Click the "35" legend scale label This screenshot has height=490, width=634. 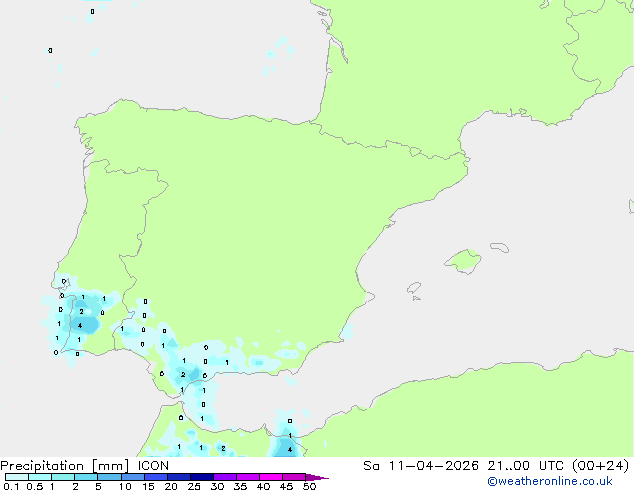240,486
